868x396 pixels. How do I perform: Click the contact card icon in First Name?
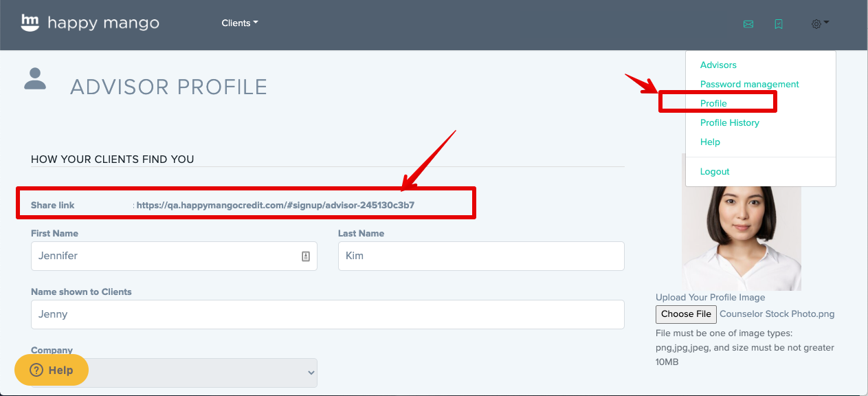point(306,256)
